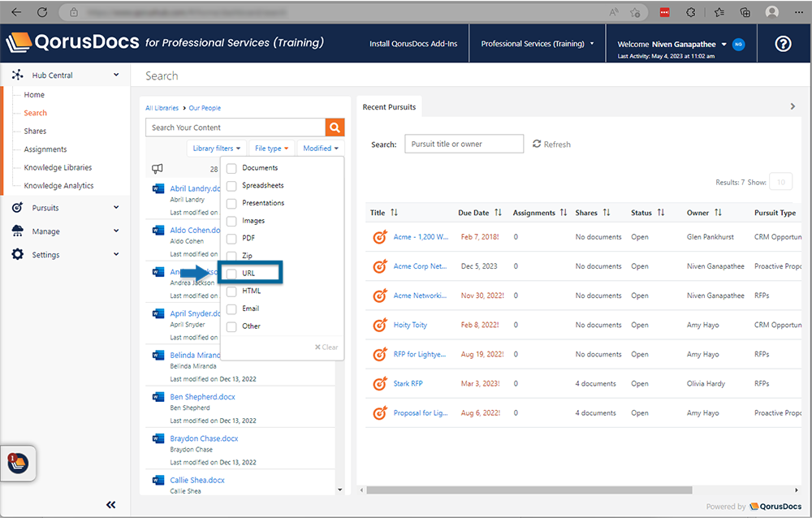Screen dimensions: 812x518
Task: Open the Library filters dropdown
Action: coord(217,148)
